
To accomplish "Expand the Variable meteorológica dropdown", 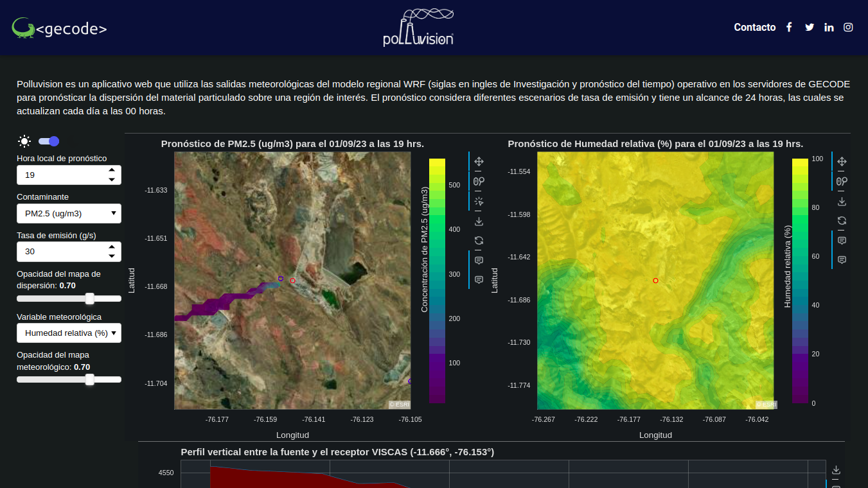I will click(x=69, y=333).
